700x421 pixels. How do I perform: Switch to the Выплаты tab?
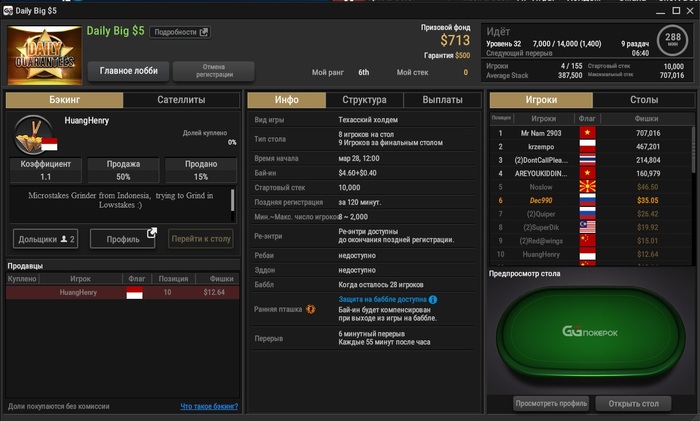pos(442,100)
